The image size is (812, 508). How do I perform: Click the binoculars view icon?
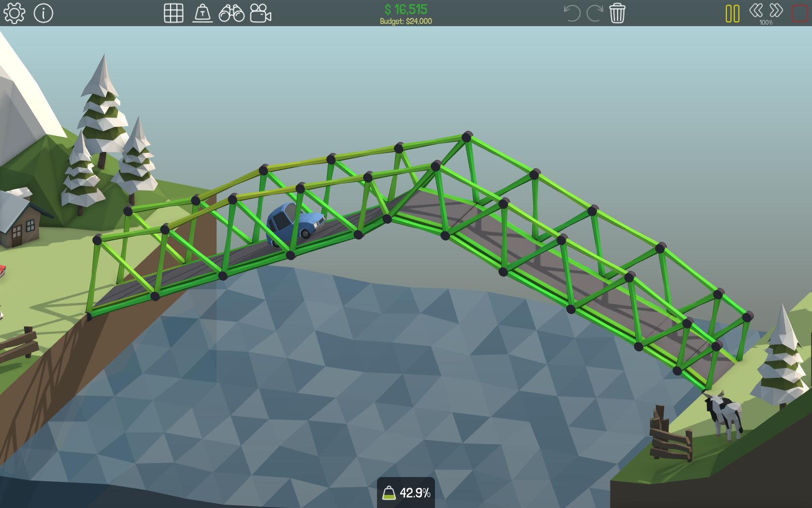click(232, 13)
